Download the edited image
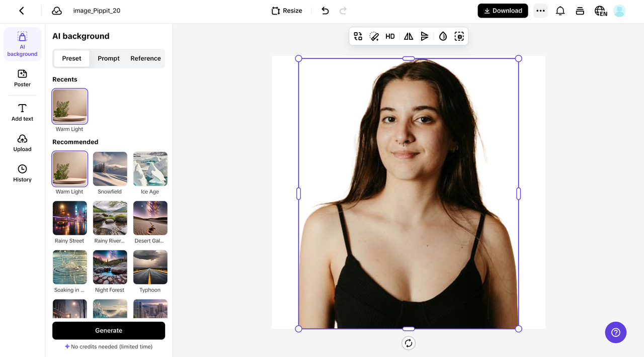The image size is (644, 357). 503,11
